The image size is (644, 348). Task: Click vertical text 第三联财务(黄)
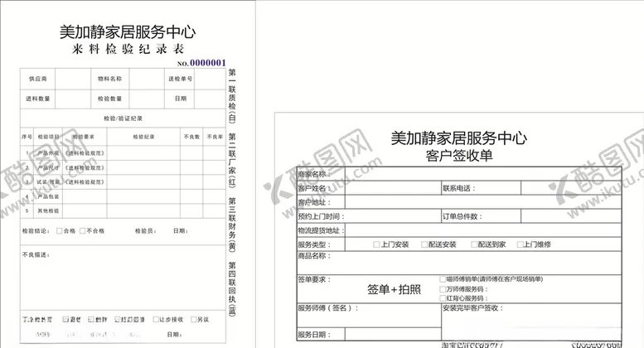point(232,225)
